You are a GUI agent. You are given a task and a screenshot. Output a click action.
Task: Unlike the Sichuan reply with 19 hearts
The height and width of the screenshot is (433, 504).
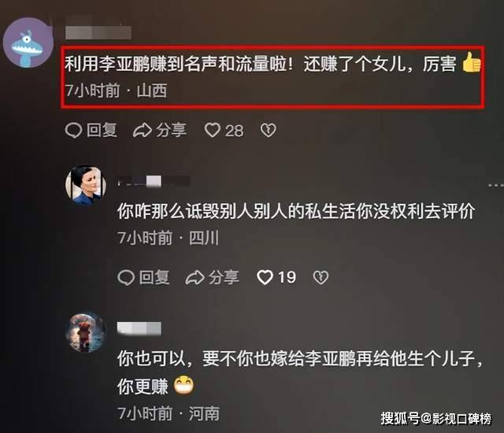265,278
